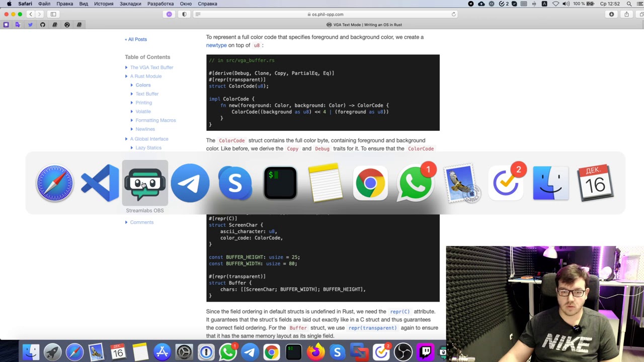Open the Twitter pinned tab
This screenshot has height=362, width=644.
(30, 25)
